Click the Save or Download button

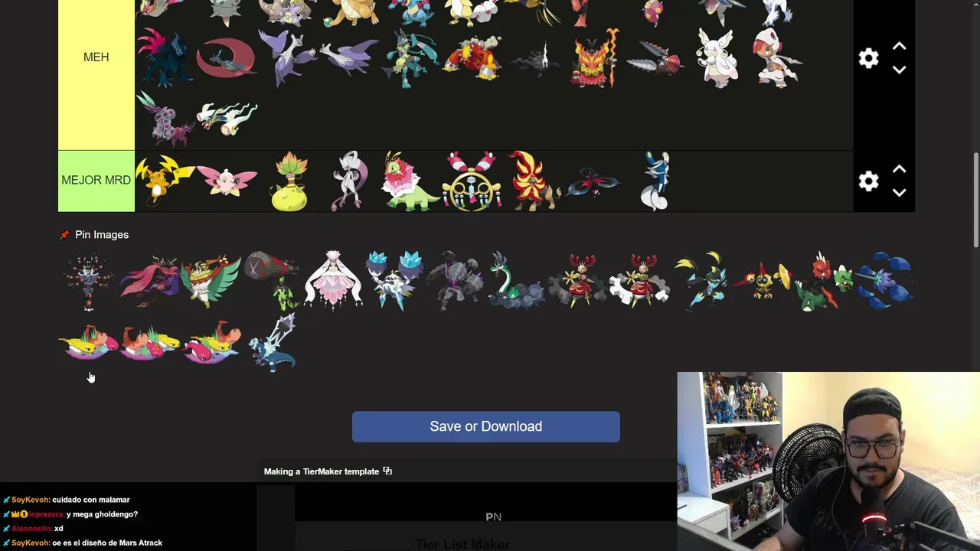click(486, 426)
